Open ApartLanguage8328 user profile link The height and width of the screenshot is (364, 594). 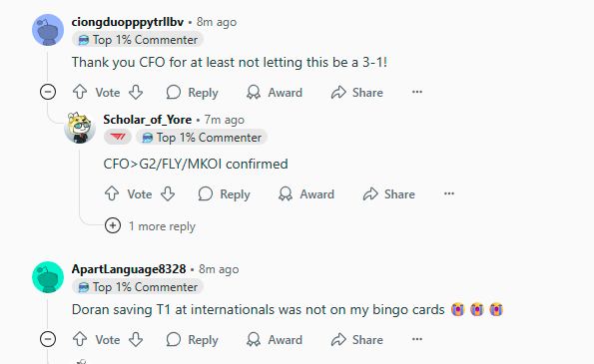click(129, 269)
